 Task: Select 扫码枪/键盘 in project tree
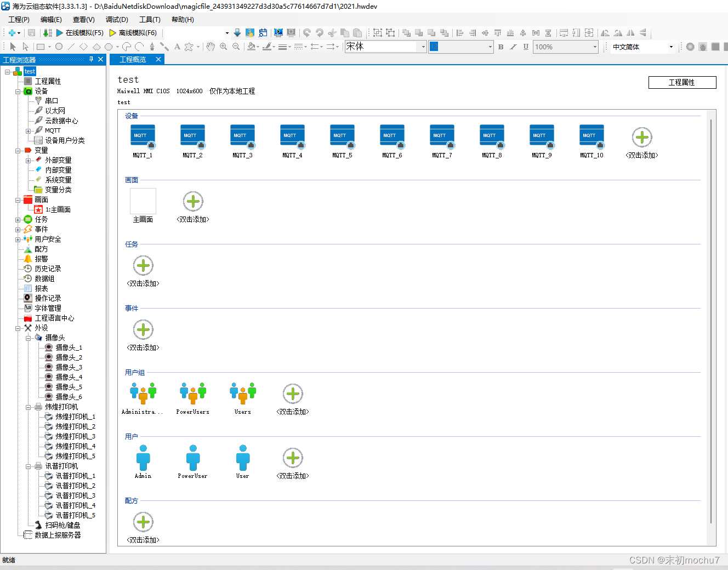pos(63,525)
